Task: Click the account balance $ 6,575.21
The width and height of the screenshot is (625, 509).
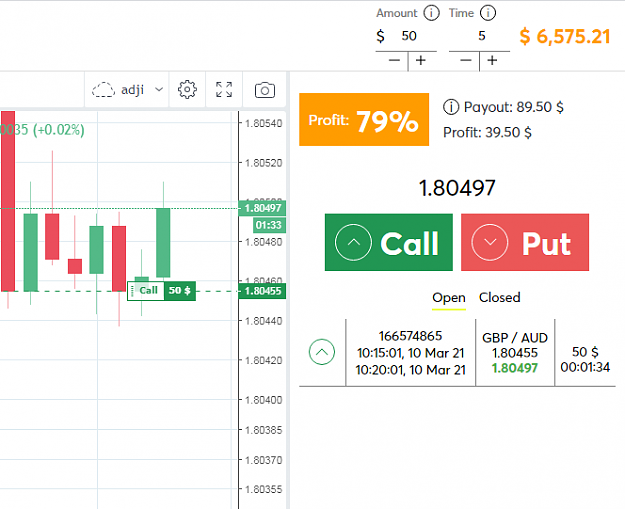Action: pos(565,36)
